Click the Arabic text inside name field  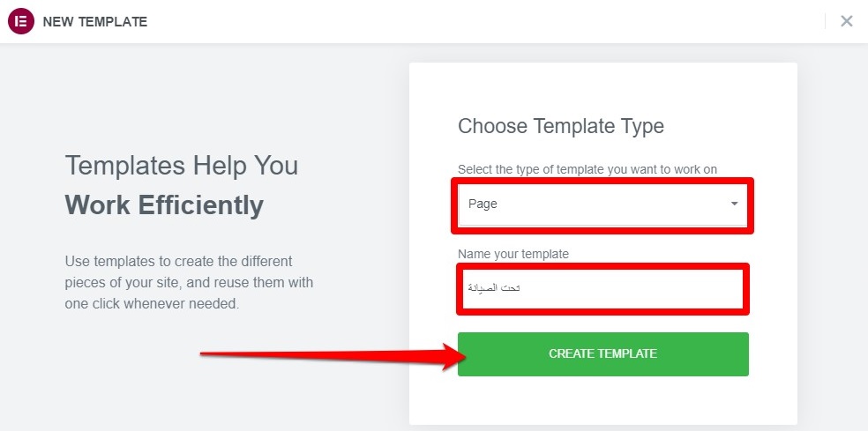tap(494, 288)
